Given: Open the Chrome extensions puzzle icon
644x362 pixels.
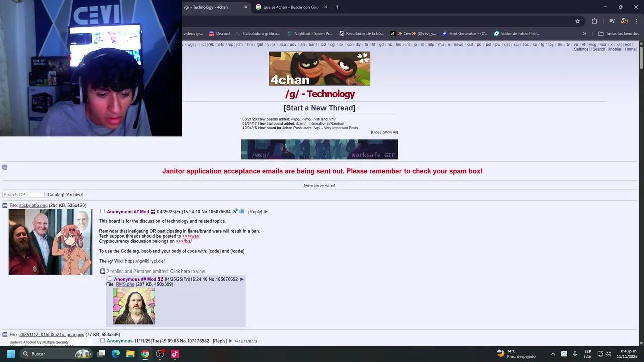Looking at the screenshot, I should 595,21.
